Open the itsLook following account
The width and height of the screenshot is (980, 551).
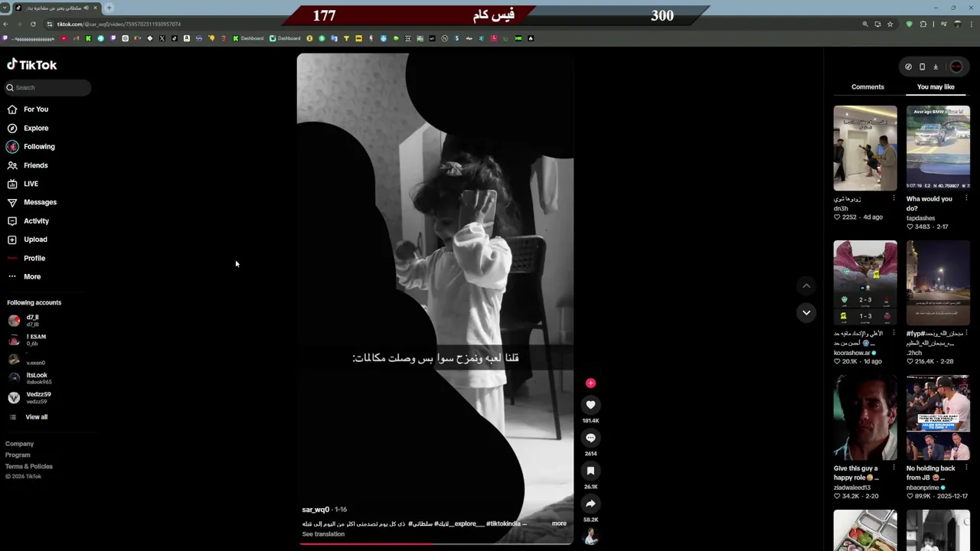click(31, 378)
